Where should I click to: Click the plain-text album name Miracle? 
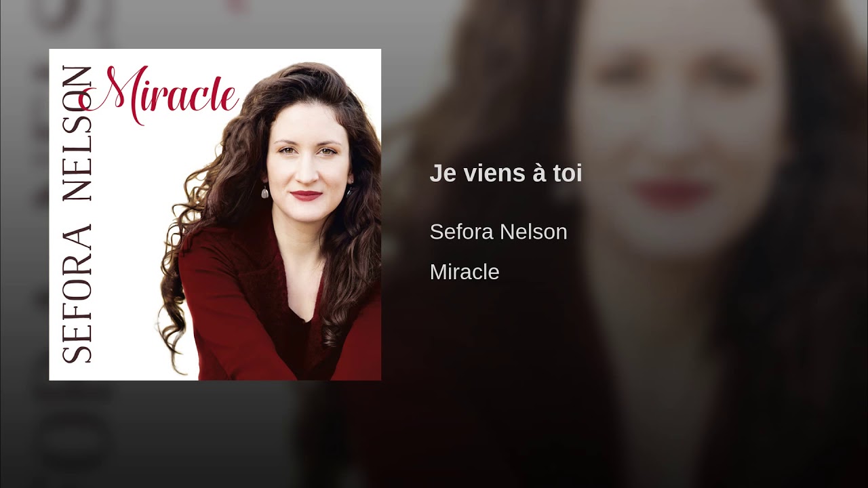(x=465, y=272)
